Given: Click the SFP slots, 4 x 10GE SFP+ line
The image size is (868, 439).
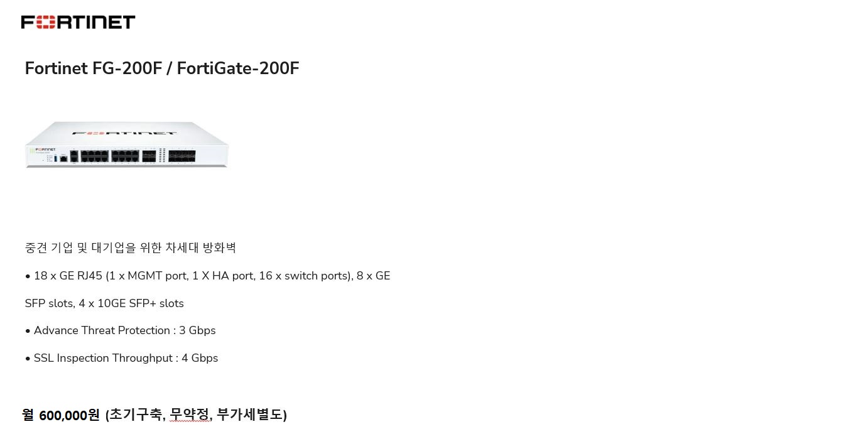Looking at the screenshot, I should click(104, 303).
